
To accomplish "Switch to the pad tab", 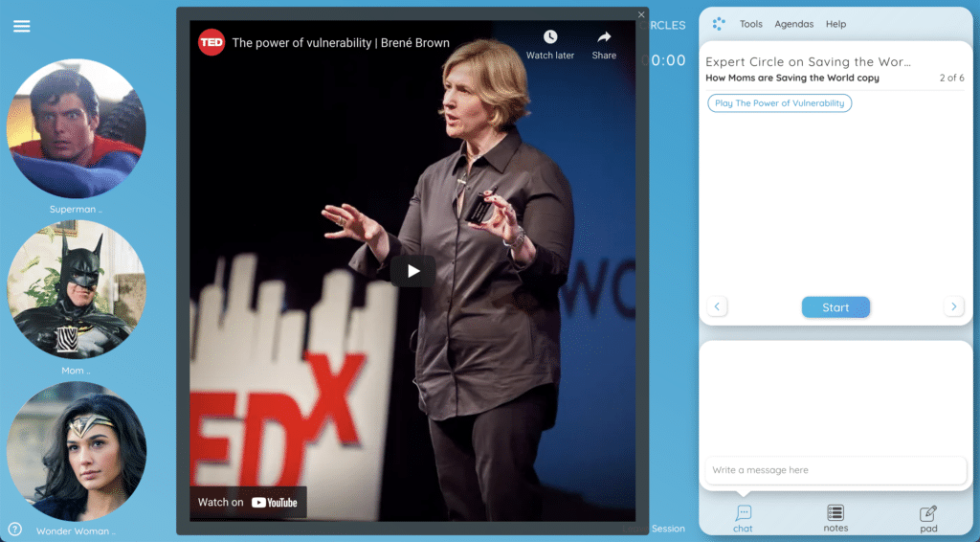I will tap(928, 519).
